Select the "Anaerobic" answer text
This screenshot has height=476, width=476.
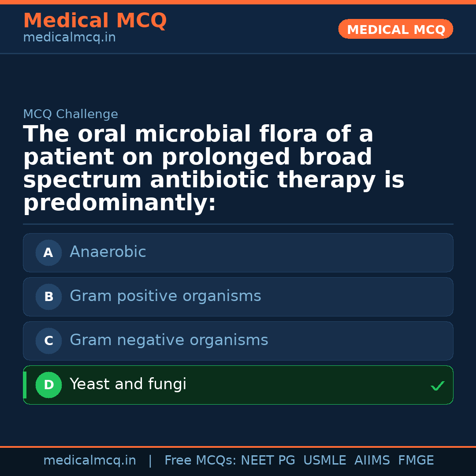(108, 252)
